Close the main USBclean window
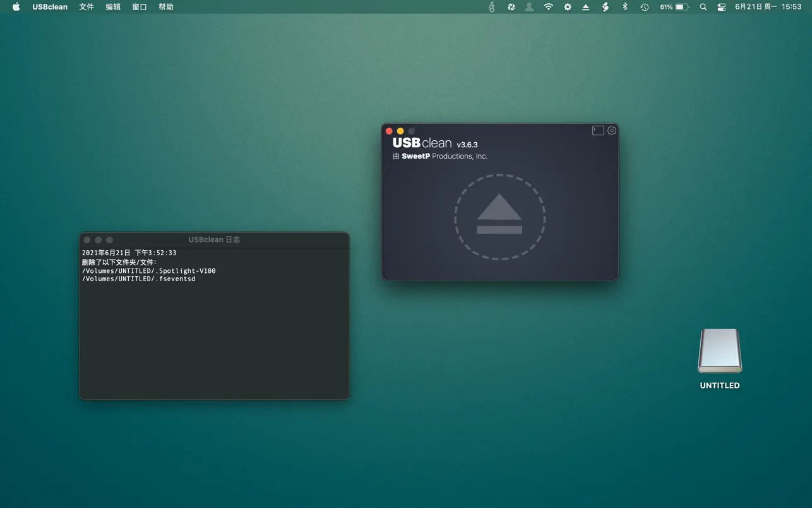The image size is (812, 508). pos(389,131)
